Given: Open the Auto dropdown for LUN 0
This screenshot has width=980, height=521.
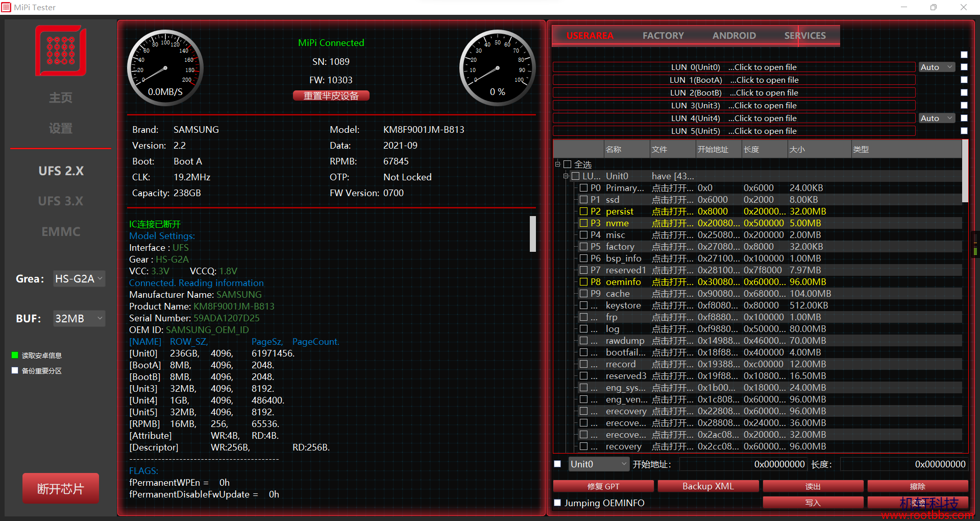Looking at the screenshot, I should pos(937,67).
